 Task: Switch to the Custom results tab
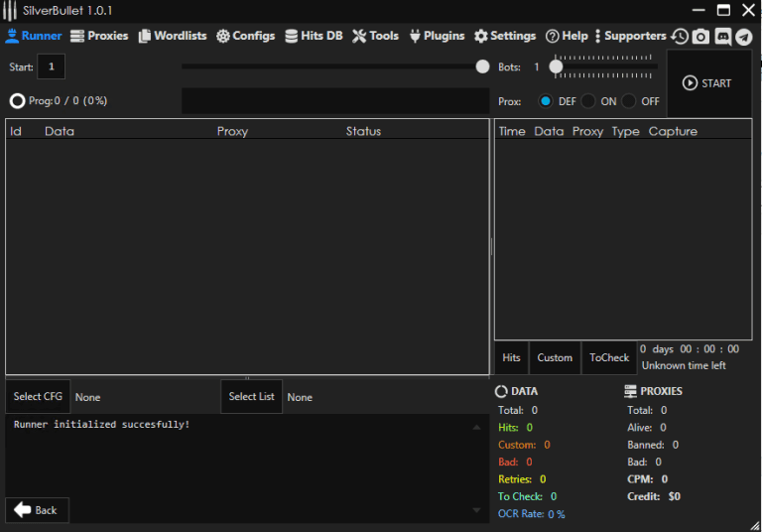click(x=555, y=358)
